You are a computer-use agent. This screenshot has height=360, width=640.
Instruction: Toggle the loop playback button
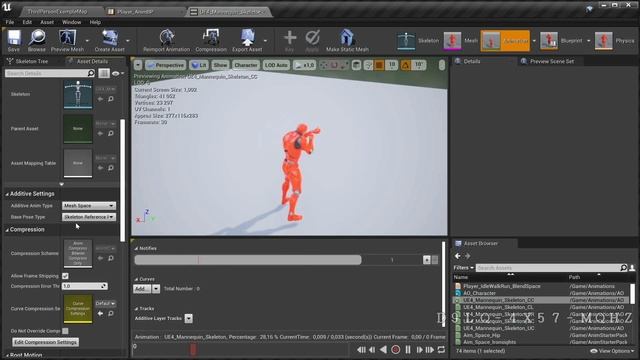click(x=441, y=349)
